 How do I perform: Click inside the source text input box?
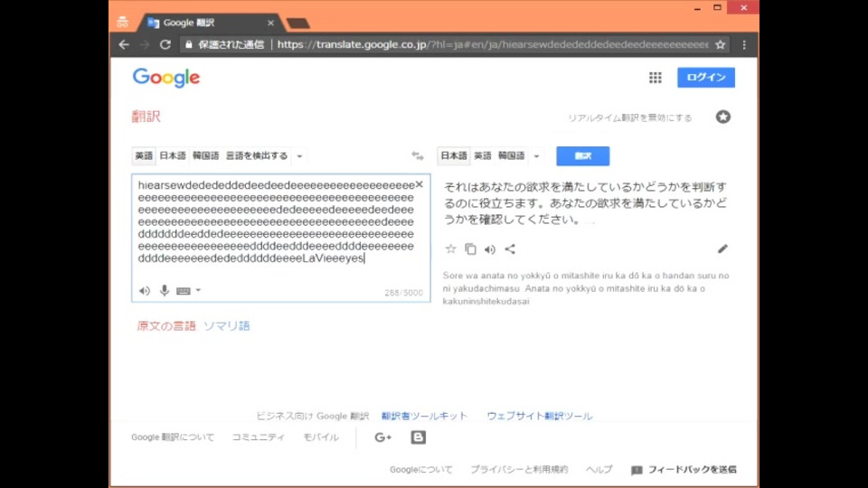pyautogui.click(x=280, y=238)
